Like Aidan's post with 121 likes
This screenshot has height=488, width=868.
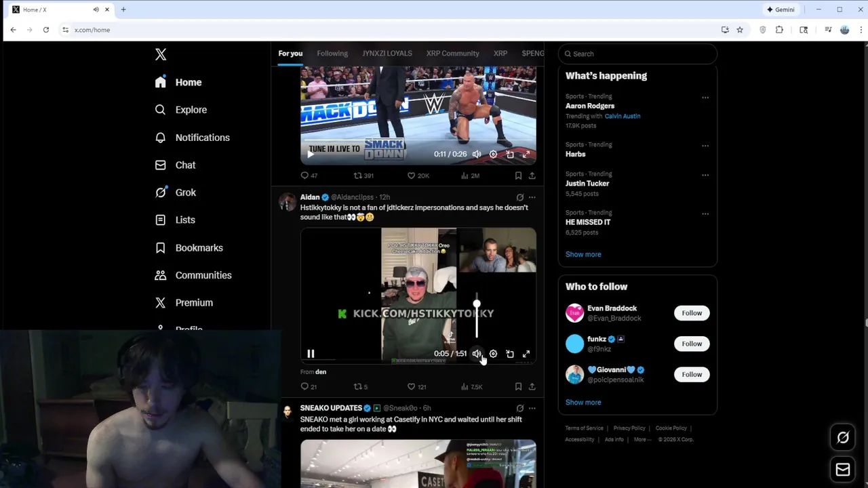point(416,387)
